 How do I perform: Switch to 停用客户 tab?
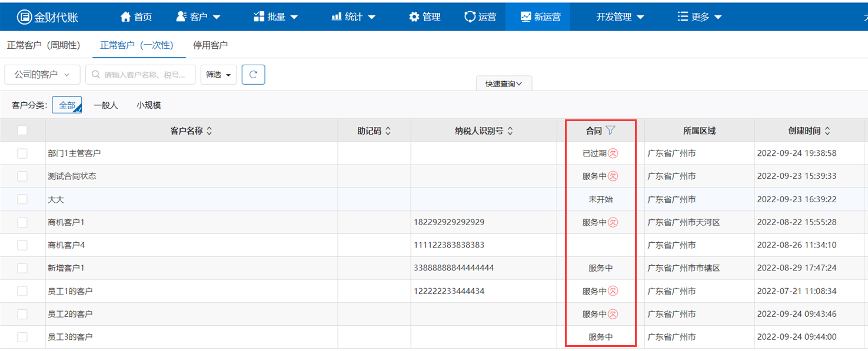[210, 45]
